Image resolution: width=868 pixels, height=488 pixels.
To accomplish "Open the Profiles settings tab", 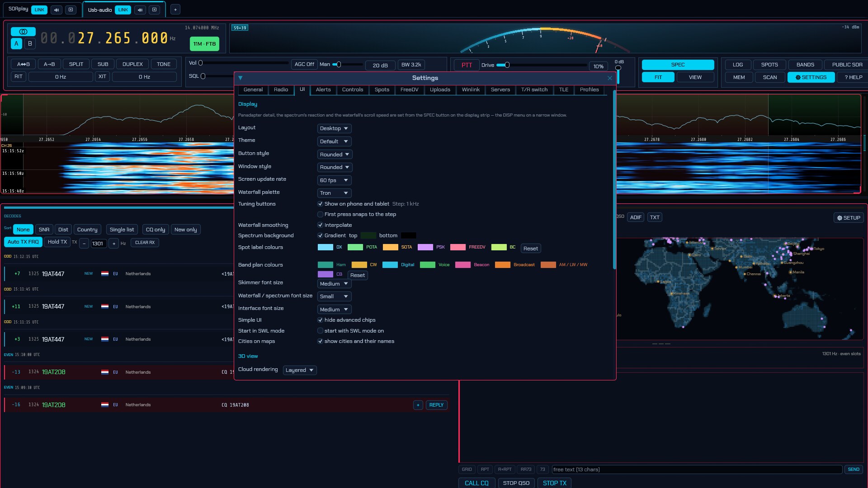I will point(589,90).
